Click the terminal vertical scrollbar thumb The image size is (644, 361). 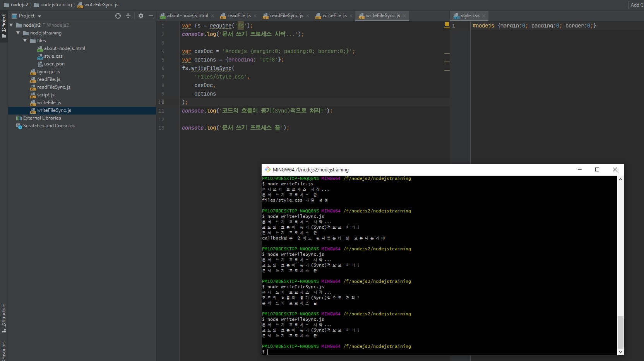click(x=620, y=332)
